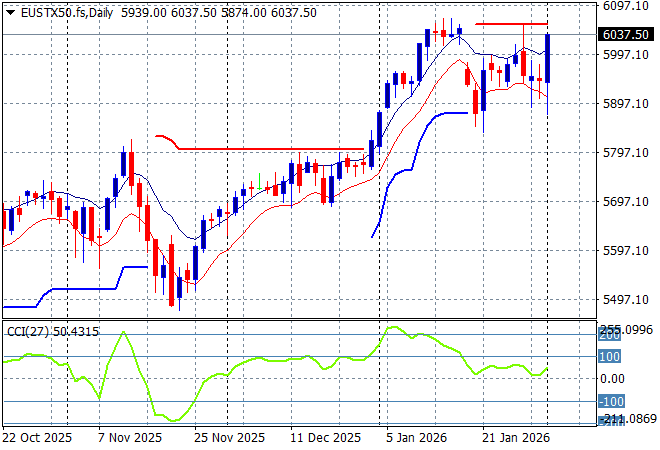
Task: Click the 7 Nov 2025 date label
Action: pos(130,438)
